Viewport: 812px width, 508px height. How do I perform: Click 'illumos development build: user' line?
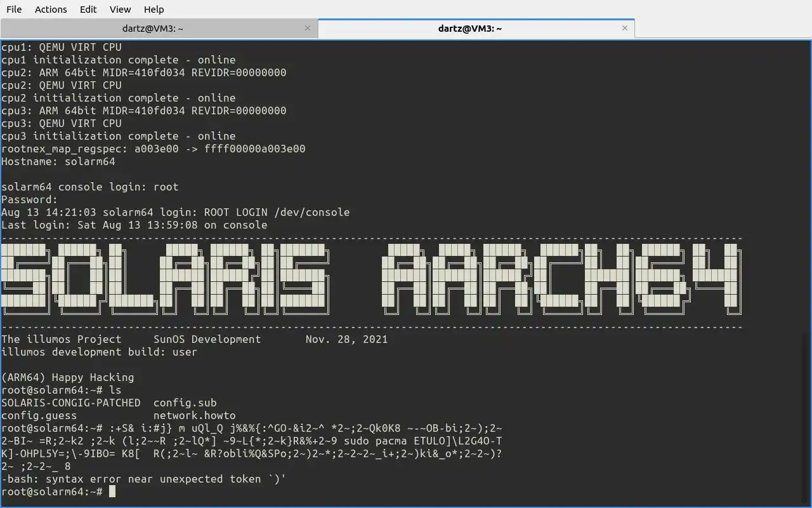point(100,352)
